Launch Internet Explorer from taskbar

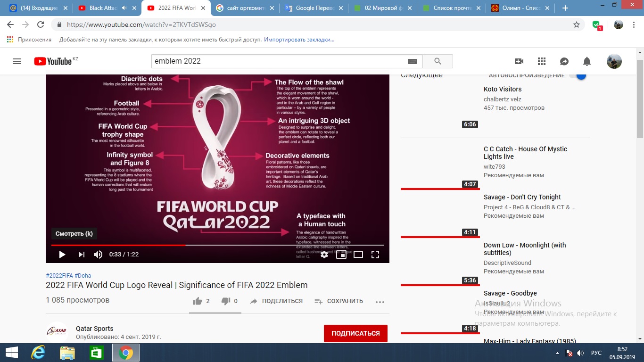[38, 353]
